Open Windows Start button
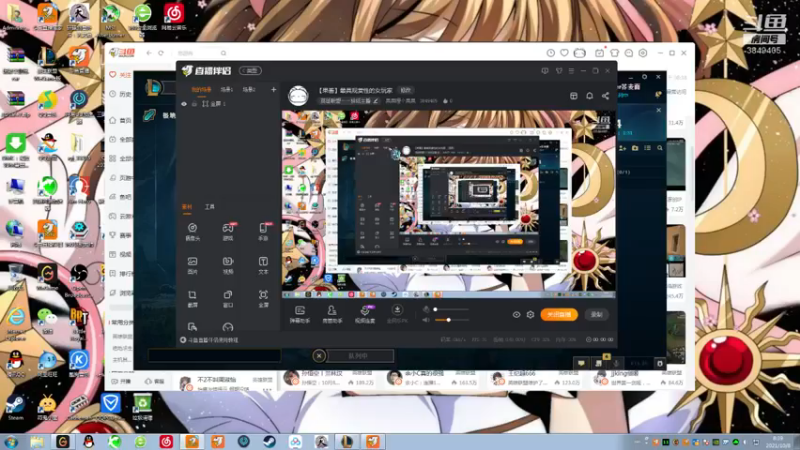The width and height of the screenshot is (800, 450). [11, 441]
